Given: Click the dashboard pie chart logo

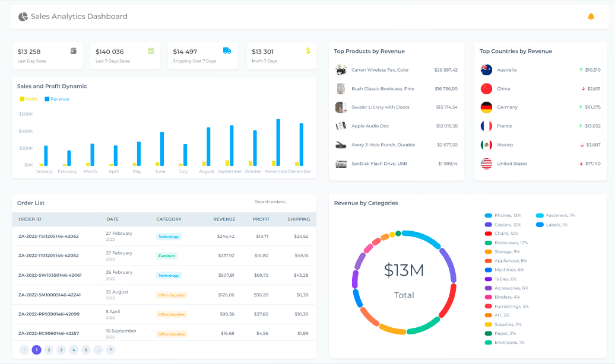Looking at the screenshot, I should click(x=23, y=17).
